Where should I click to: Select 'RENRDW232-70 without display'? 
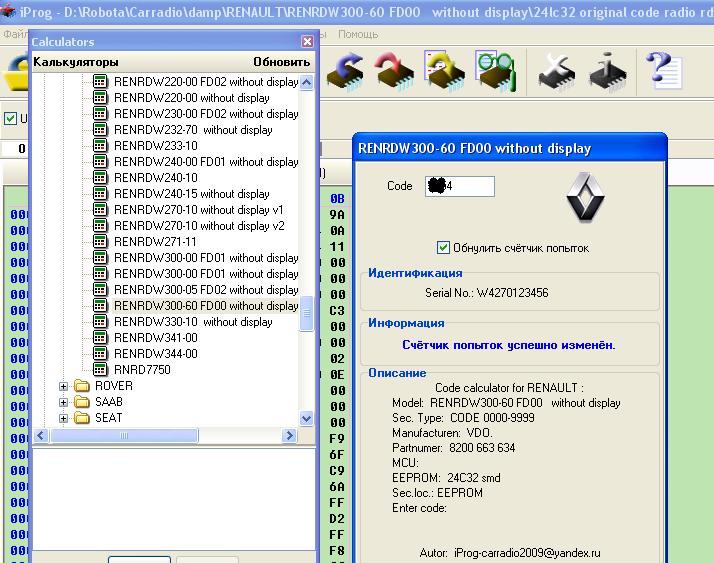(193, 130)
